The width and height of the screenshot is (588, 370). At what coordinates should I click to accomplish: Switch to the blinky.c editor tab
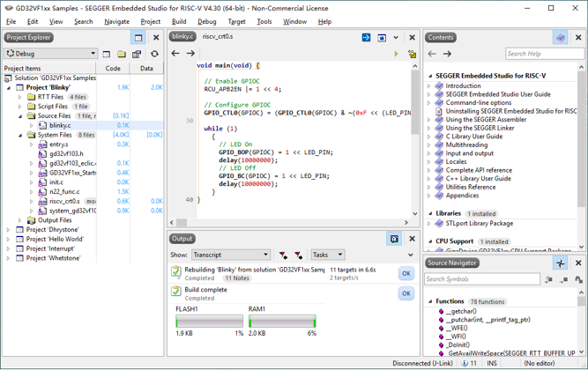pos(182,36)
